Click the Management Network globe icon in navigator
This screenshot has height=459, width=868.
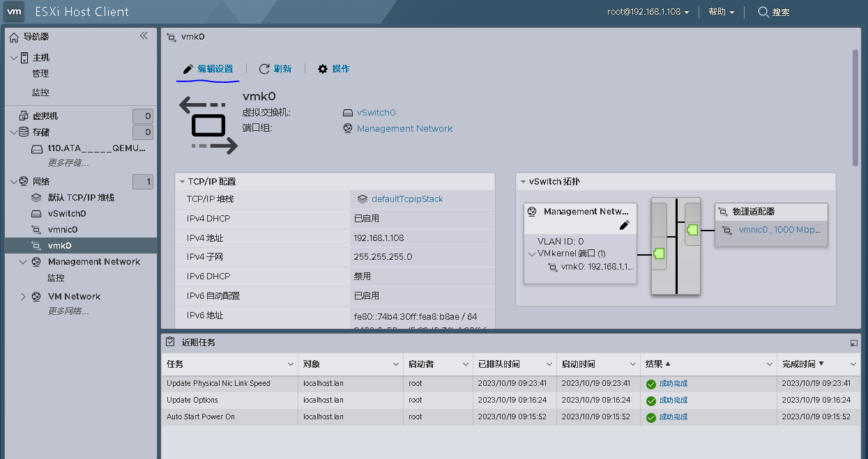36,262
